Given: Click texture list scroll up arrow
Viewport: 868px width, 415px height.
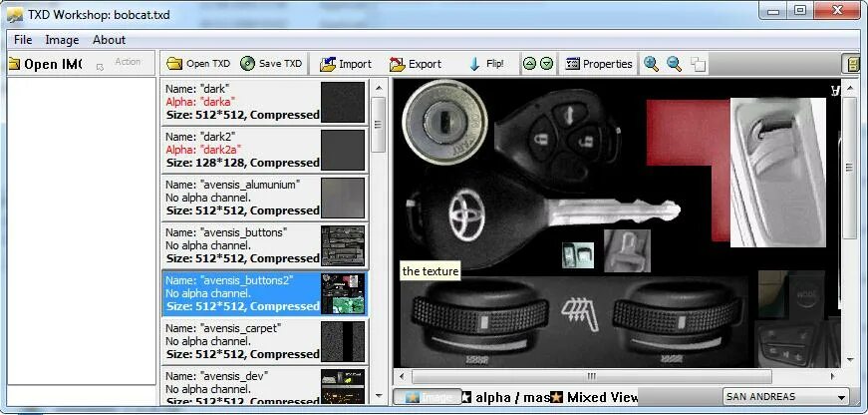Looking at the screenshot, I should tap(379, 88).
